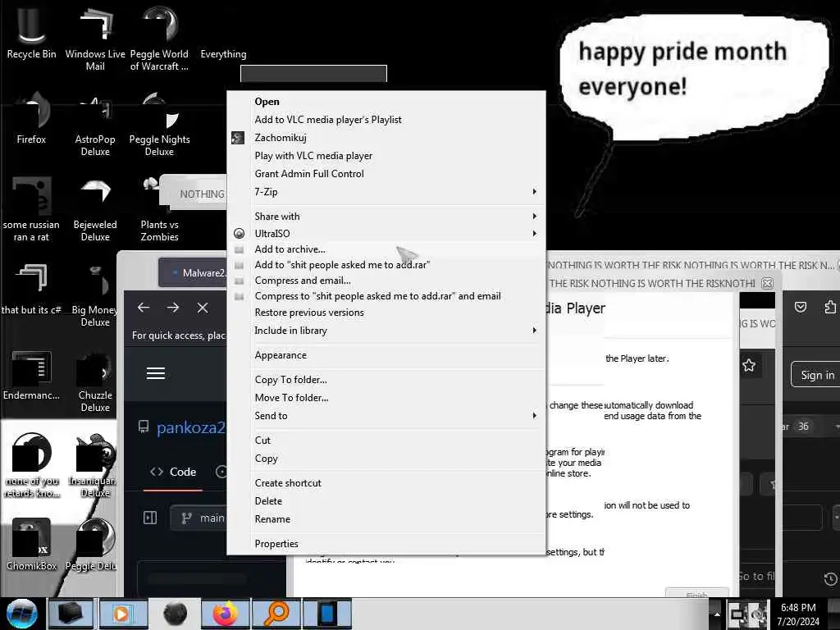Expand the 7-Zip submenu
The height and width of the screenshot is (630, 840).
click(x=386, y=192)
